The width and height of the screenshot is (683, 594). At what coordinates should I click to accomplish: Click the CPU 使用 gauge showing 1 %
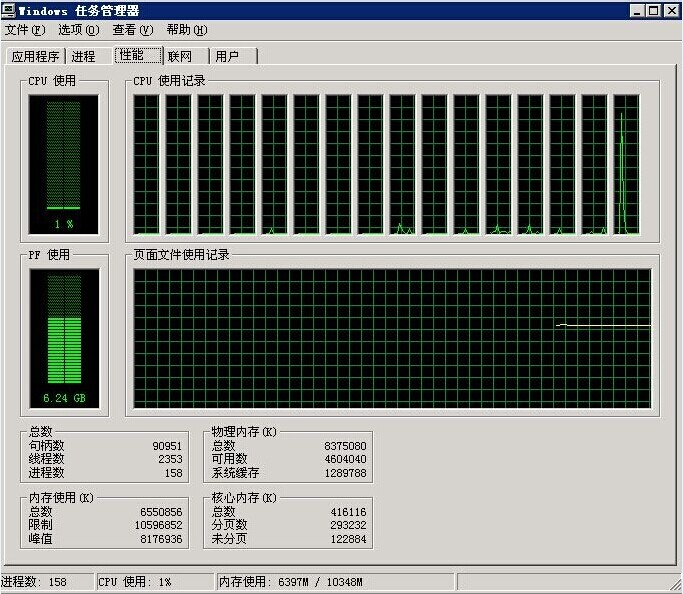point(64,165)
